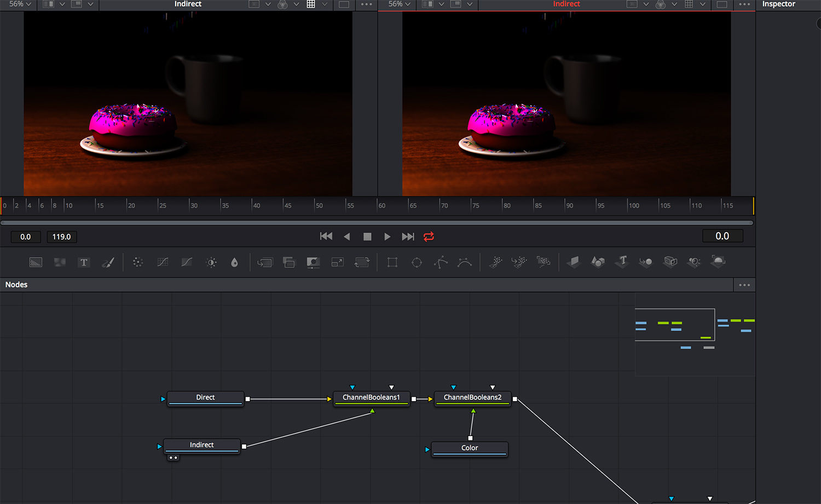Add a pRender particle node
Screen dimensions: 821x504
tap(544, 262)
